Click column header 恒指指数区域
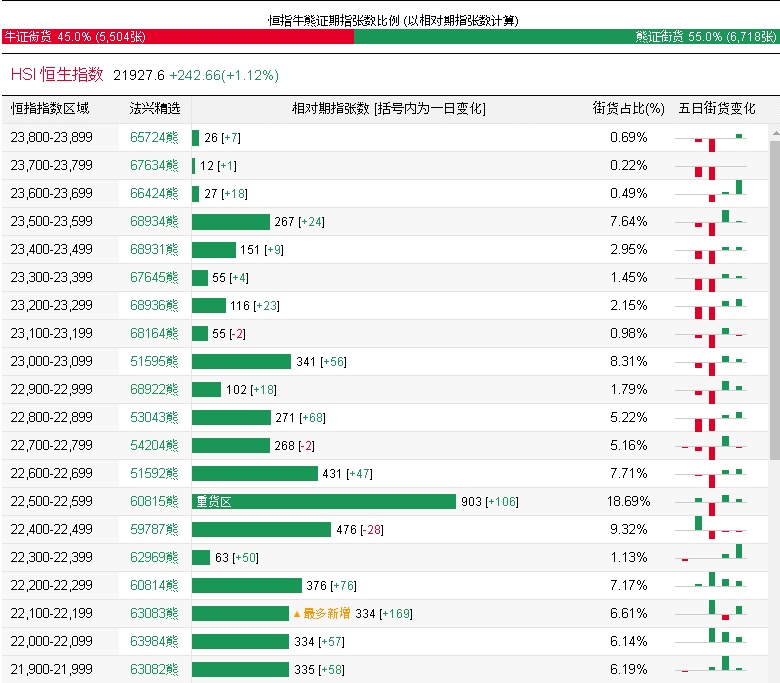Viewport: 780px width, 683px height. click(x=50, y=108)
